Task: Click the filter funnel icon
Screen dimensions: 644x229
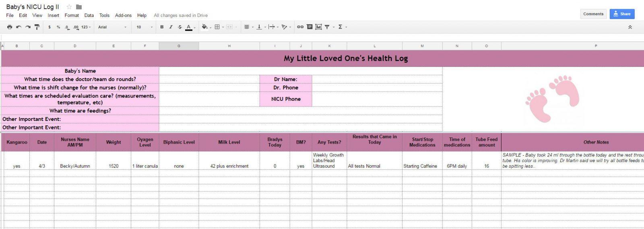Action: coord(327,27)
